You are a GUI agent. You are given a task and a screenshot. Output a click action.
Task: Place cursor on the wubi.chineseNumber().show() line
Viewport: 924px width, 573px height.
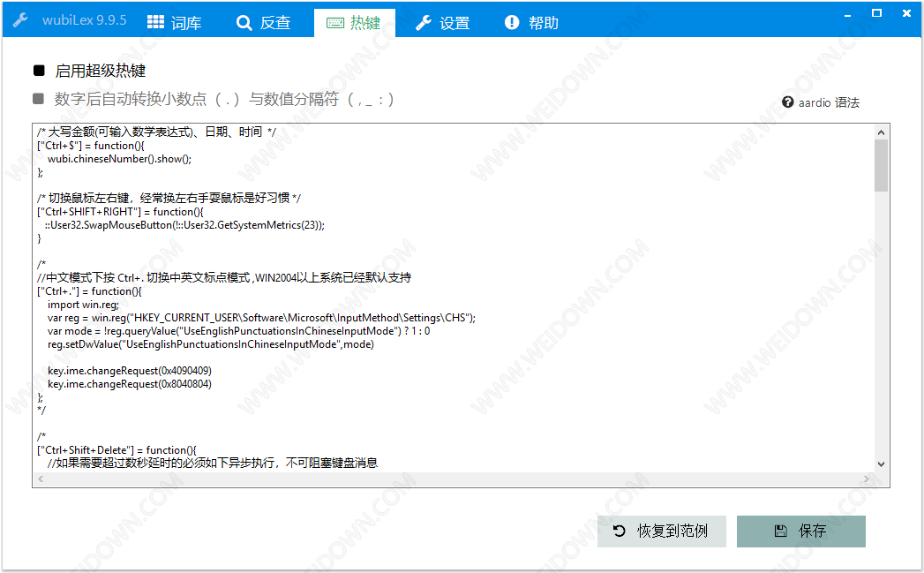coord(119,159)
